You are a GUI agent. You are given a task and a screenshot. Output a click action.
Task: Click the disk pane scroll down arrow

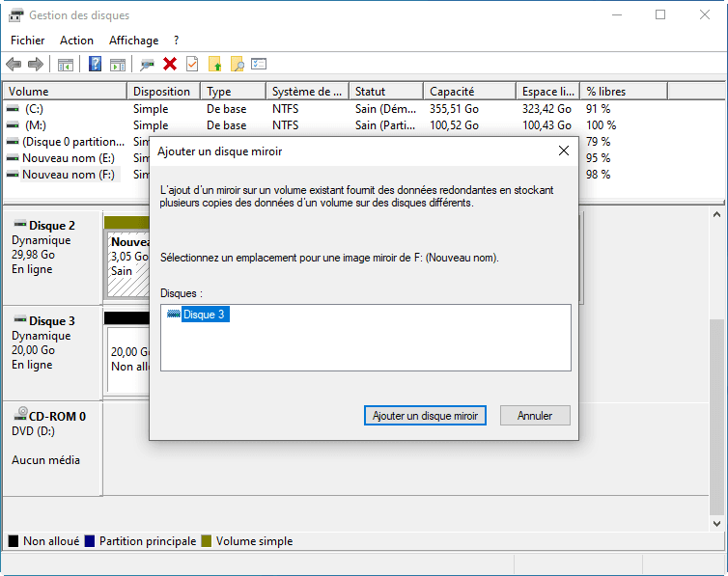(x=716, y=524)
